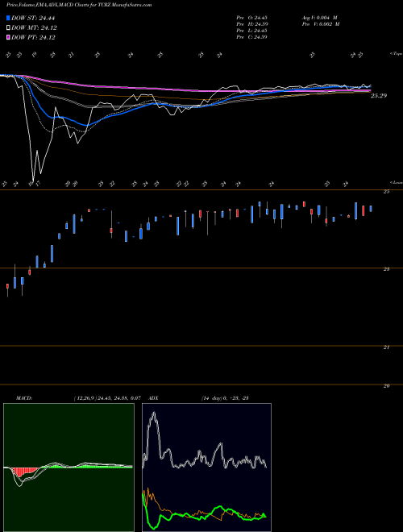
Task: Open the dark blue ADX indicator panel
Action: (x=206, y=468)
